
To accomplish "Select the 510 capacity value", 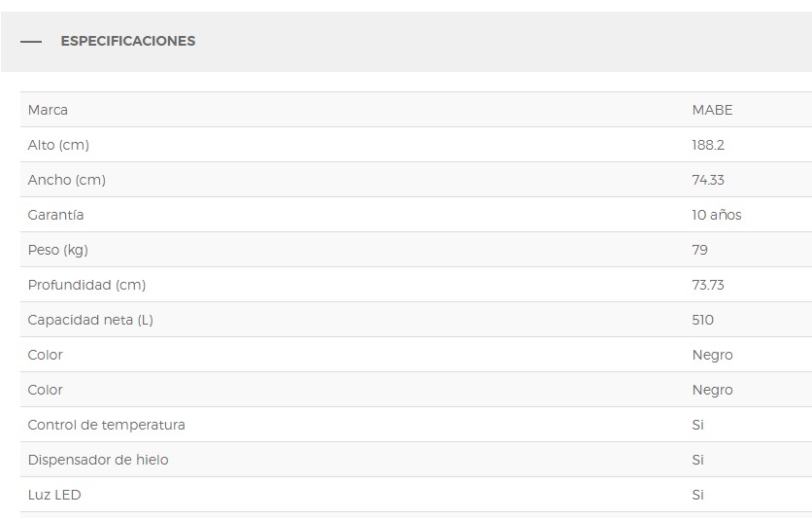I will 702,320.
